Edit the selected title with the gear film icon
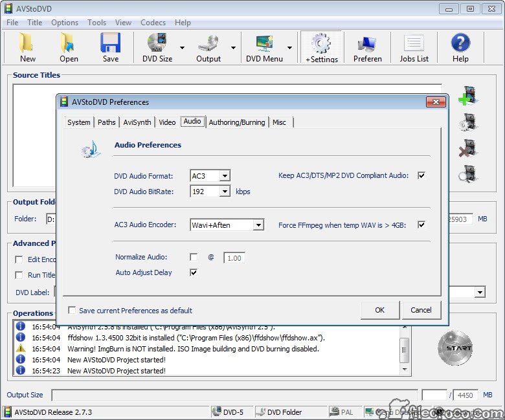Screen dimensions: 505x420 coord(468,122)
